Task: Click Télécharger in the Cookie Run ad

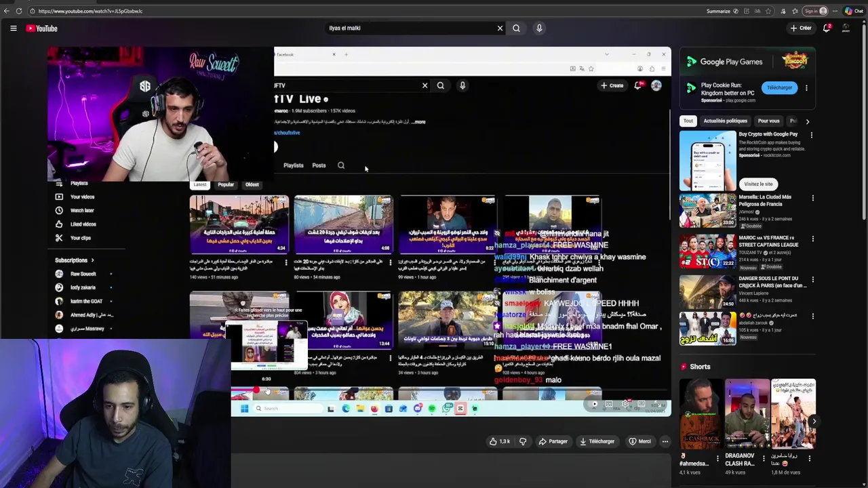Action: point(779,87)
